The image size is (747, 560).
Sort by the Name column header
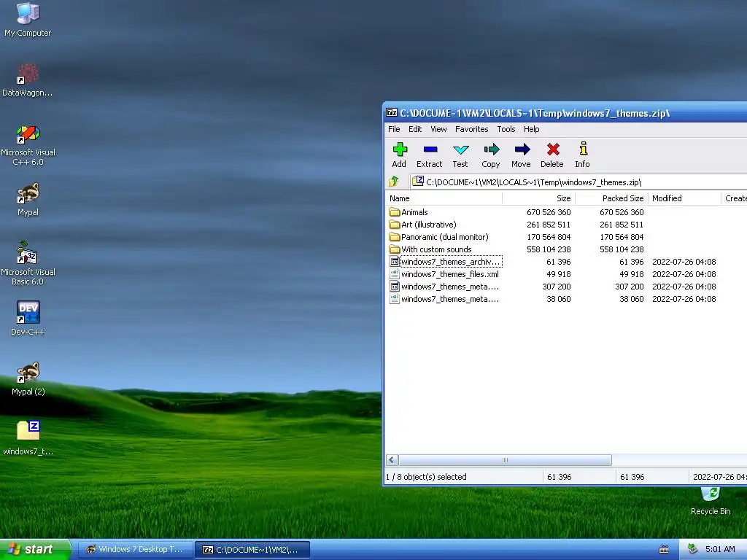coord(444,198)
